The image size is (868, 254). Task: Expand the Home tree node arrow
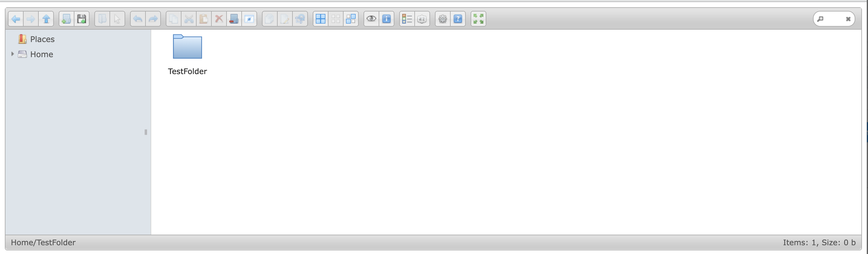[x=12, y=54]
